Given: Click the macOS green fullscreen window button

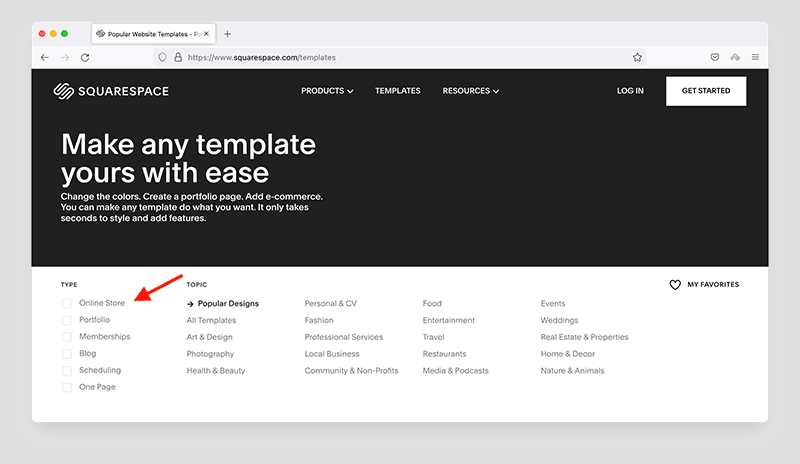Looking at the screenshot, I should pyautogui.click(x=64, y=34).
